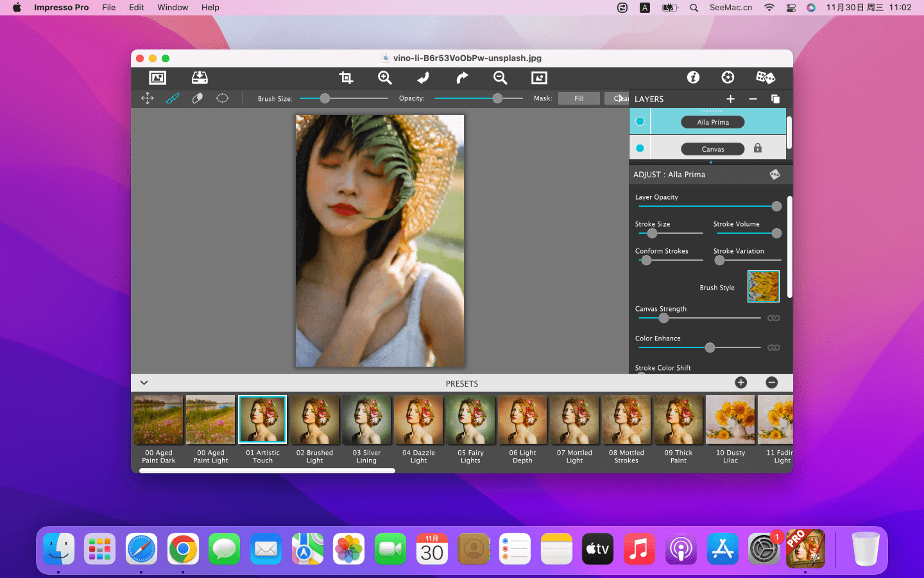The image size is (924, 578).
Task: Click the randomize dice icon in toolbar
Action: tap(765, 78)
